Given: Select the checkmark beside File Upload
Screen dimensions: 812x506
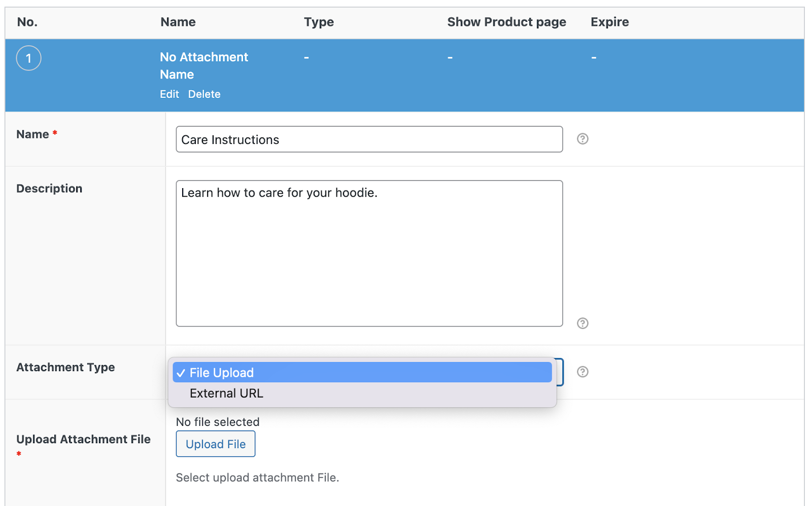Looking at the screenshot, I should [x=181, y=372].
